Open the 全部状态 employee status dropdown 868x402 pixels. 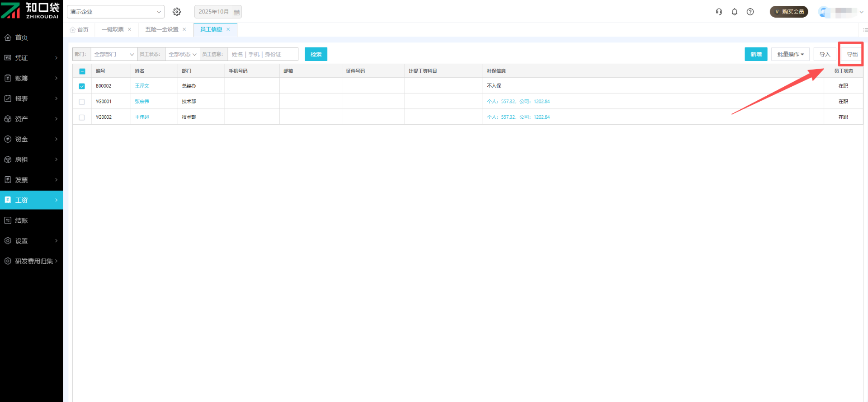pyautogui.click(x=182, y=54)
